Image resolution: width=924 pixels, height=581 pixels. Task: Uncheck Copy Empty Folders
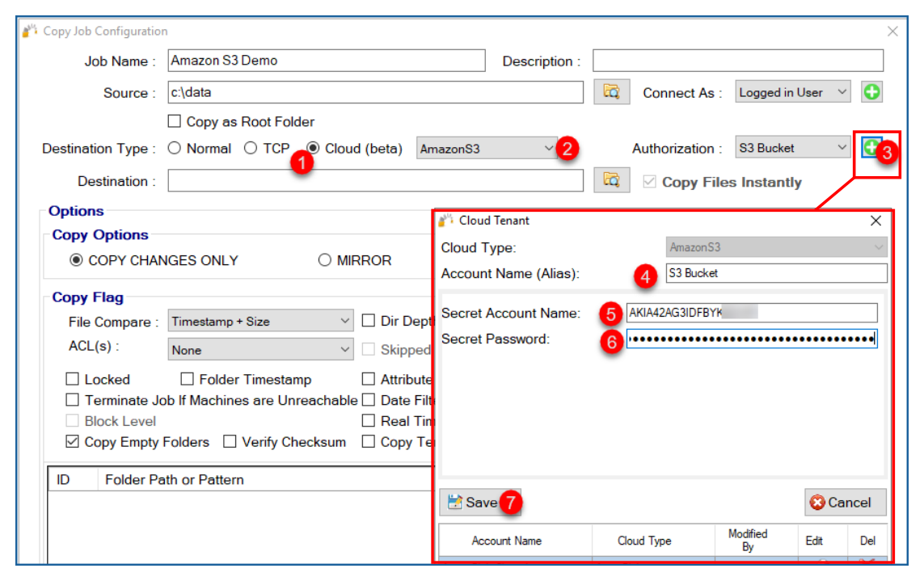[x=73, y=442]
